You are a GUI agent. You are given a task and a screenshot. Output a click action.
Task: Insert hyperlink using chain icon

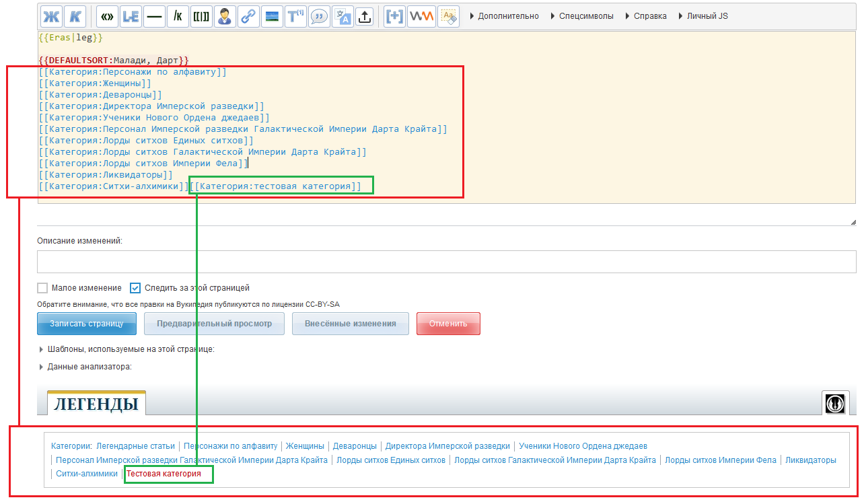tap(248, 17)
